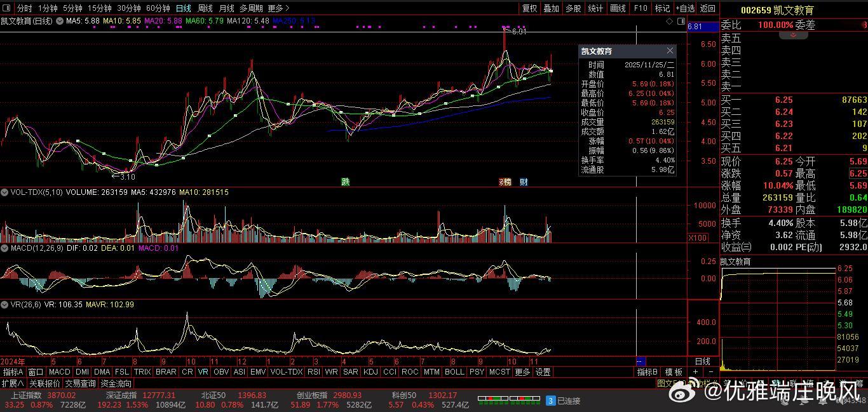Viewport: 868px width, 412px height.
Task: Select the 5分钟 chart period
Action: pos(73,8)
